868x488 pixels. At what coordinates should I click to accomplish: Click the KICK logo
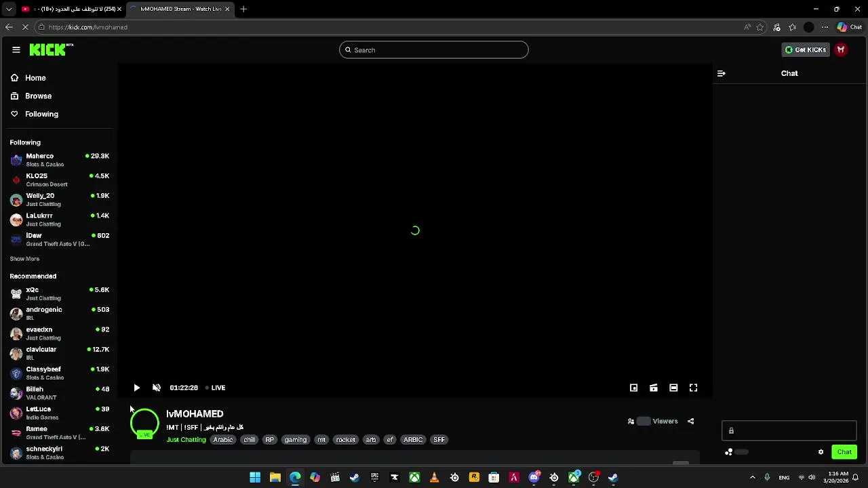click(50, 49)
